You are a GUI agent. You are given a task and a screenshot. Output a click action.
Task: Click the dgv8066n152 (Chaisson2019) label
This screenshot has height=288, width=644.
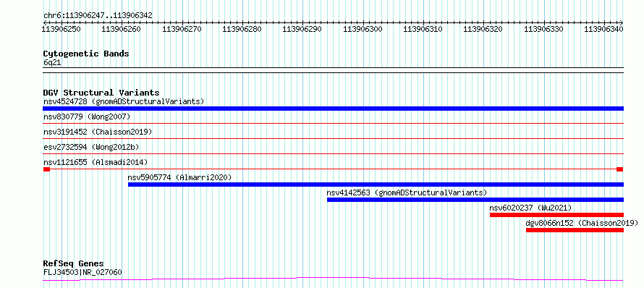[x=582, y=223]
